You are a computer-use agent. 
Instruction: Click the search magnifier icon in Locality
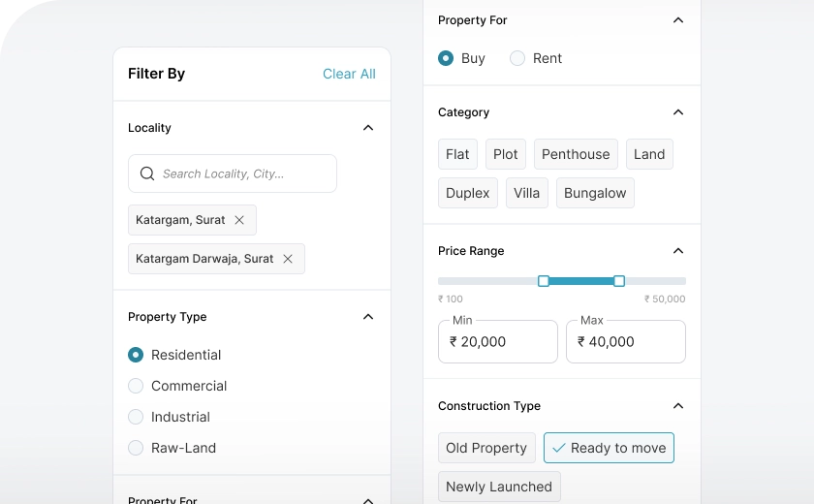pos(147,173)
